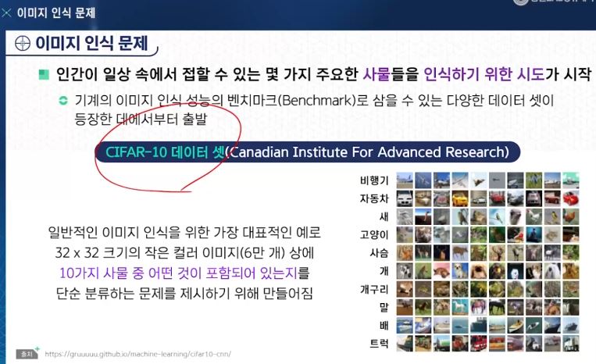The height and width of the screenshot is (364, 596).
Task: Click the X icon beside the top title
Action: click(6, 13)
